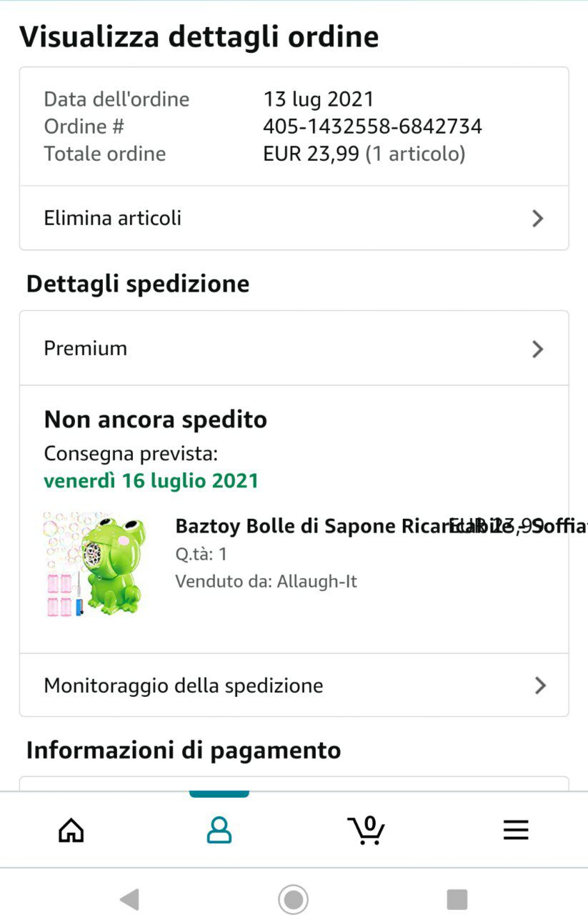The width and height of the screenshot is (588, 915).
Task: Select the Elimina articoli row
Action: 113,218
